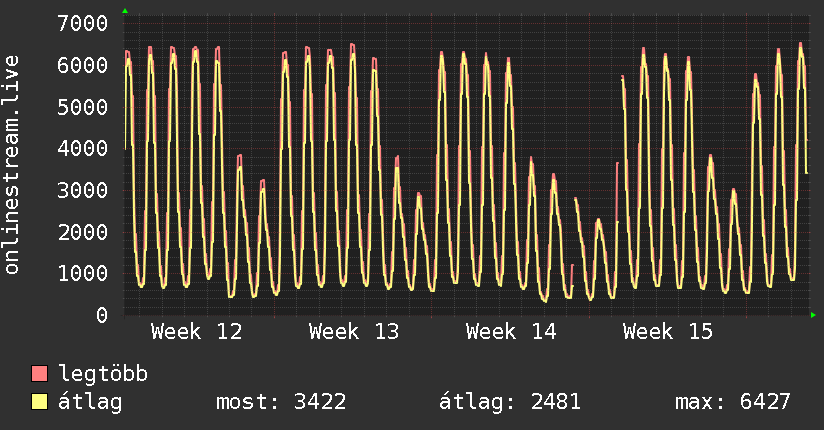This screenshot has height=430, width=824.
Task: Select the átlag legend label beside yellow swatch
Action: 90,402
